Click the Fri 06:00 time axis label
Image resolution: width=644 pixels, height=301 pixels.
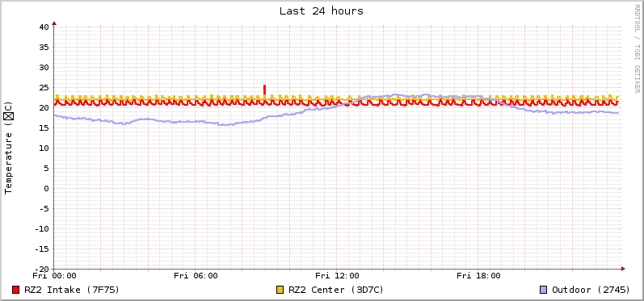tap(196, 275)
